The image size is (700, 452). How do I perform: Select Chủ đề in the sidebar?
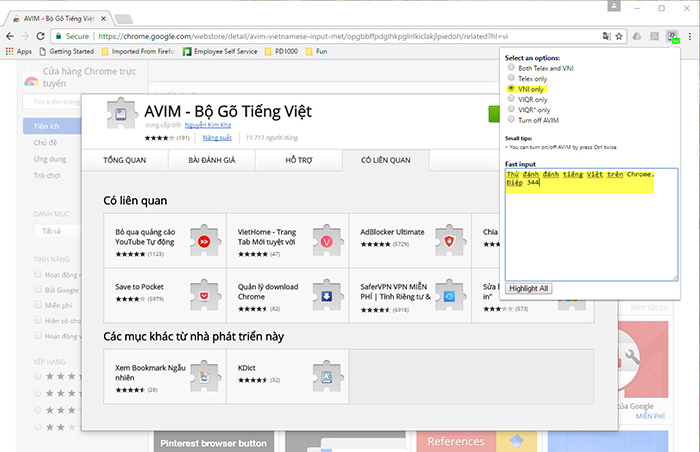[x=45, y=143]
